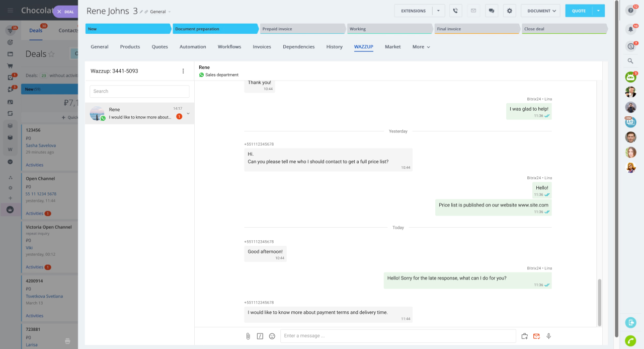Open deal settings gear icon
Image resolution: width=644 pixels, height=349 pixels.
pyautogui.click(x=510, y=11)
